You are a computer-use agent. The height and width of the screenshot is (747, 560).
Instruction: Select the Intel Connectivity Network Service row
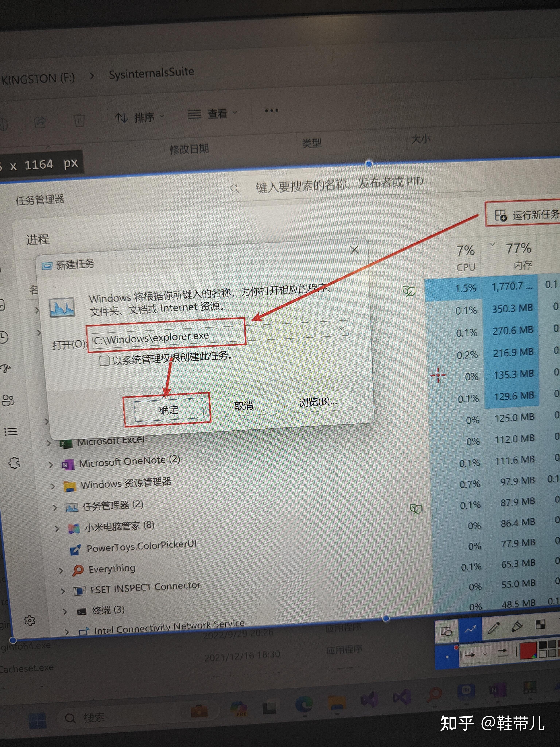coord(169,627)
